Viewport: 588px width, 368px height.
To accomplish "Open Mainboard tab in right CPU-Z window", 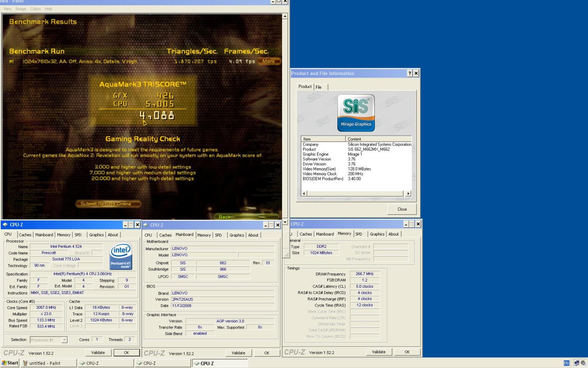I will (x=325, y=234).
